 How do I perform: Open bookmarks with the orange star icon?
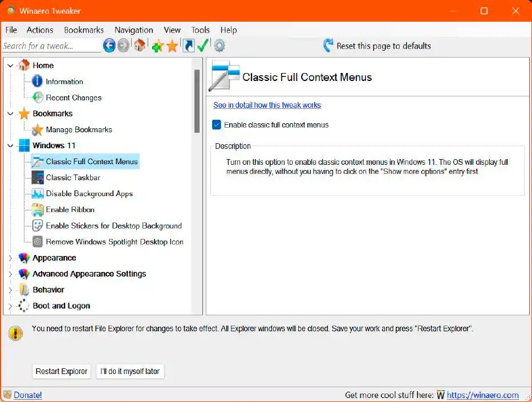(x=172, y=46)
